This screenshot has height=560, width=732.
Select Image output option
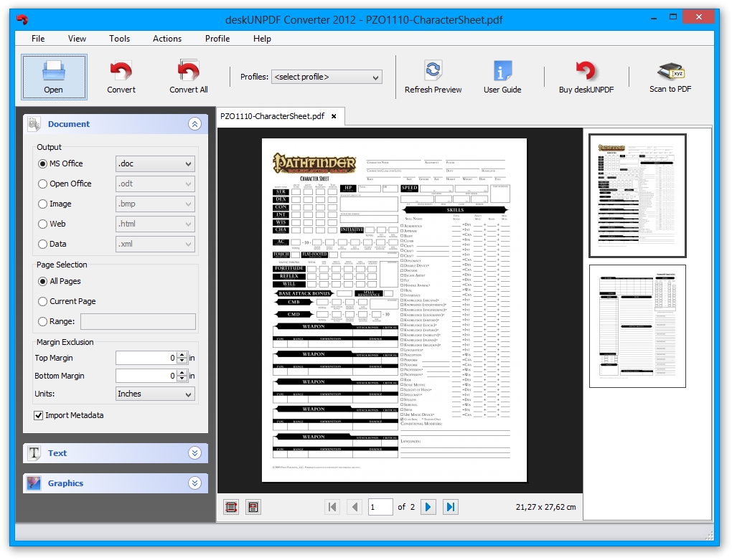pos(55,204)
